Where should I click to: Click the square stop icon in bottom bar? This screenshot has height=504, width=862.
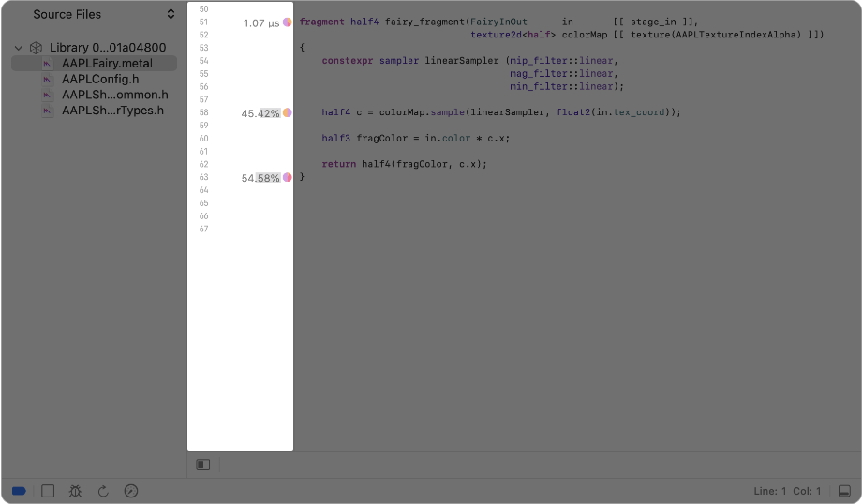click(x=48, y=491)
